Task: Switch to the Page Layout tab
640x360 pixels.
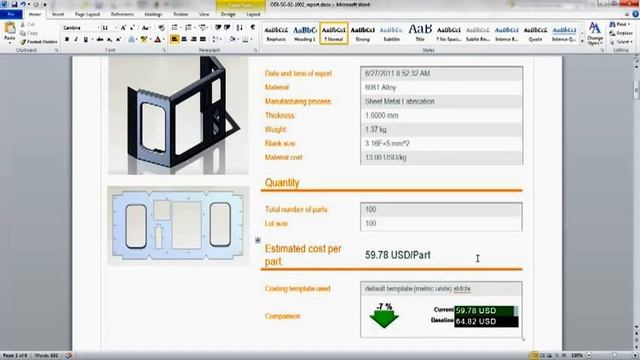Action: [x=87, y=14]
